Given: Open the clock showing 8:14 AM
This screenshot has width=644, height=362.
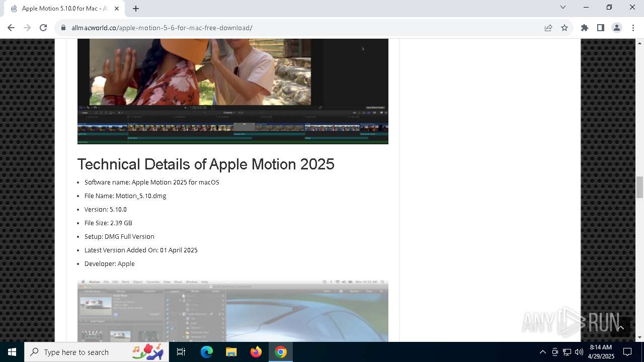Looking at the screenshot, I should [601, 352].
